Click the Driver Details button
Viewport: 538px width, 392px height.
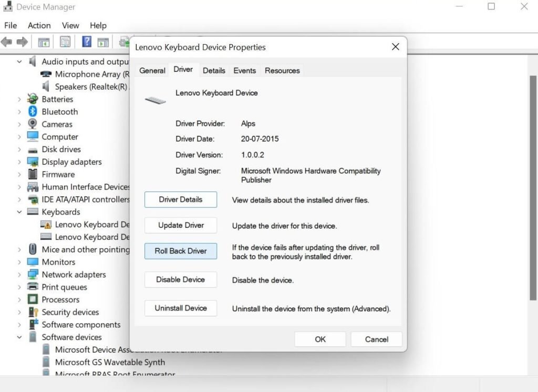181,199
